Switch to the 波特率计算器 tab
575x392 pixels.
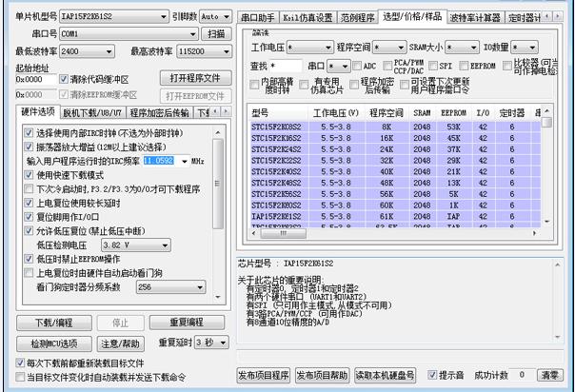click(476, 17)
